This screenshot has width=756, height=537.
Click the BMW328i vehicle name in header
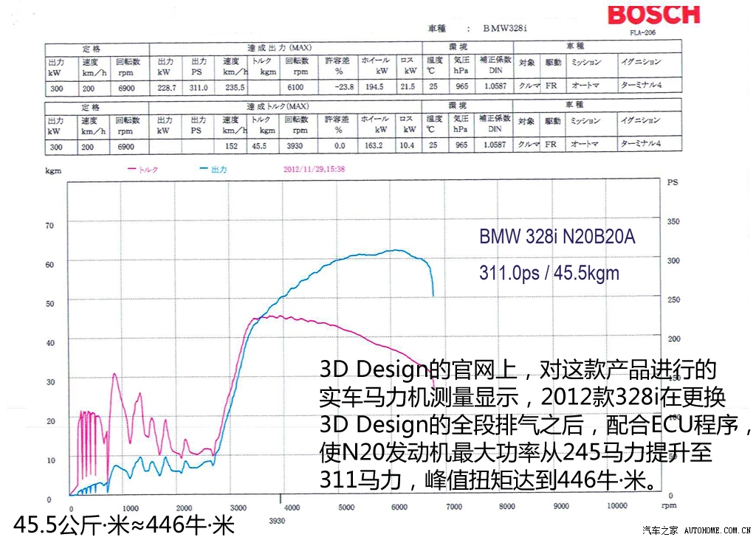[x=504, y=29]
